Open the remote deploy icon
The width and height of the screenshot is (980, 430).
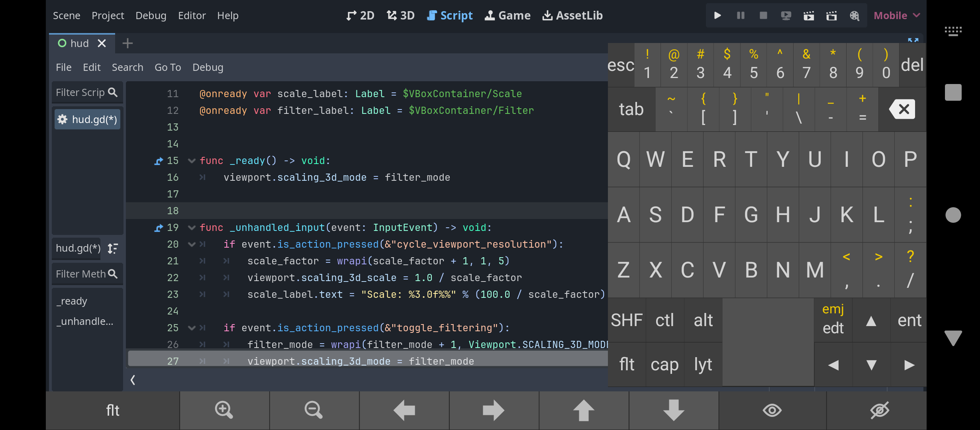786,16
